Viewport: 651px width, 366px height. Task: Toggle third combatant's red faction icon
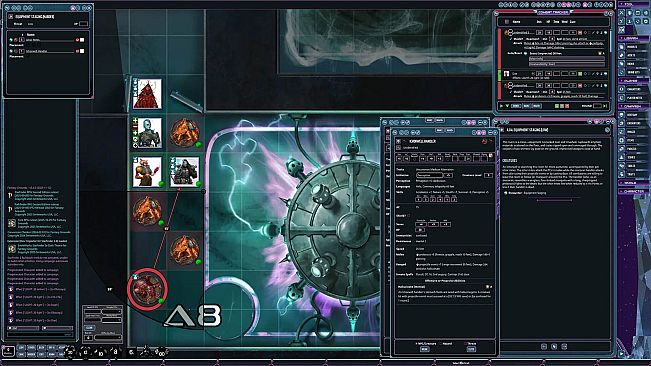click(580, 85)
